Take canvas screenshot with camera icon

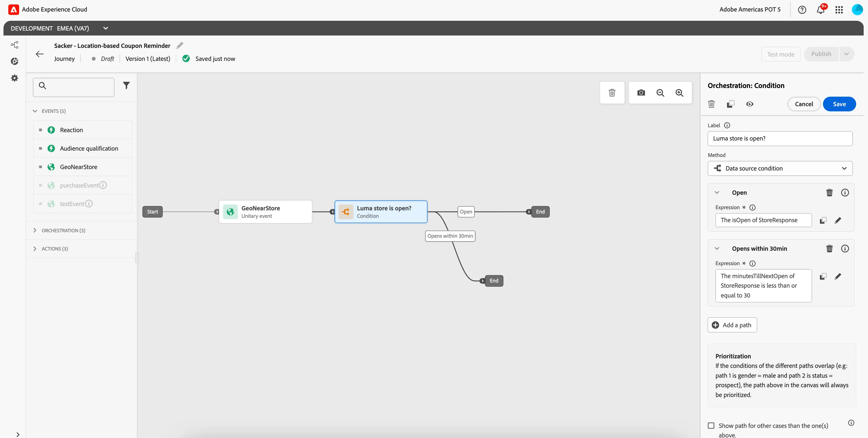[x=641, y=93]
